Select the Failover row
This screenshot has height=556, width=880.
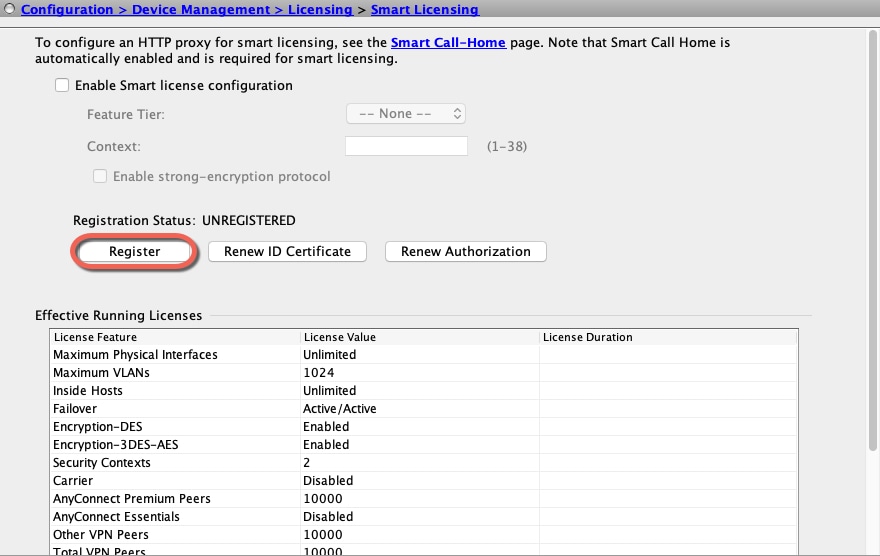(424, 408)
